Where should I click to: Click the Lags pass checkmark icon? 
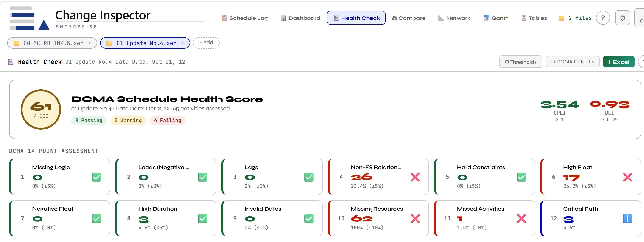(x=309, y=177)
